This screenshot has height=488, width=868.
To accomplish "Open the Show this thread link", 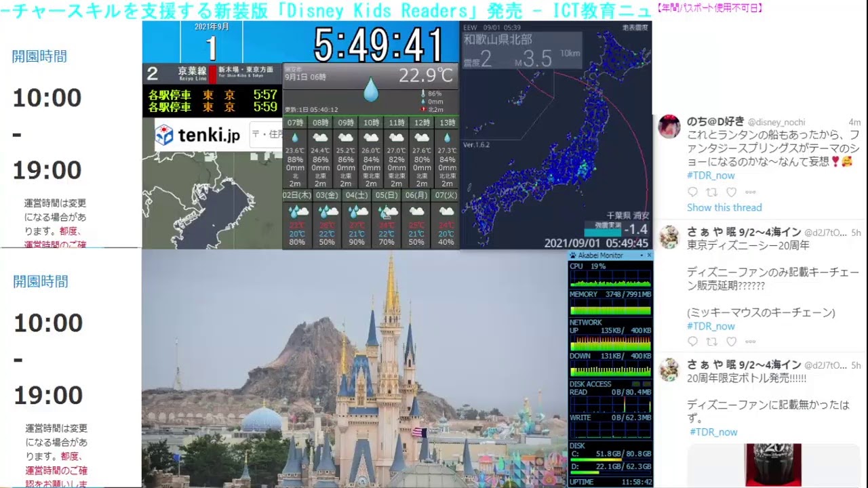I will (724, 207).
